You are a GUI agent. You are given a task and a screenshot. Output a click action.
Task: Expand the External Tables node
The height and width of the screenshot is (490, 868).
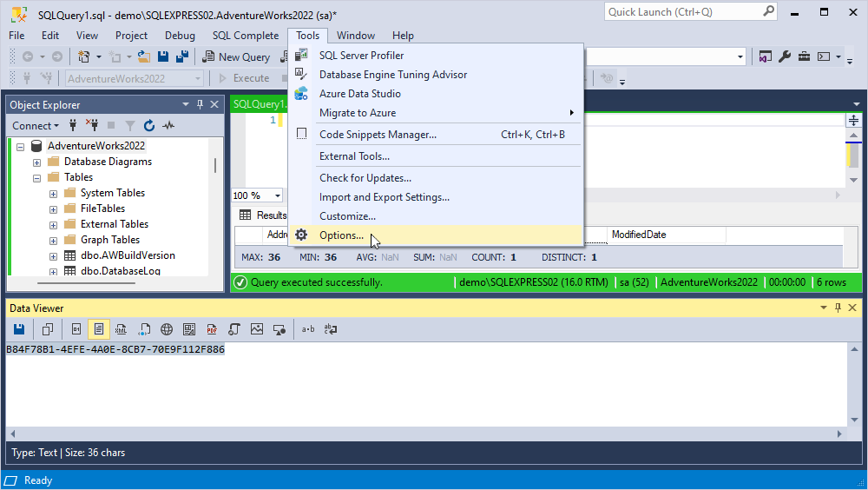pos(53,225)
